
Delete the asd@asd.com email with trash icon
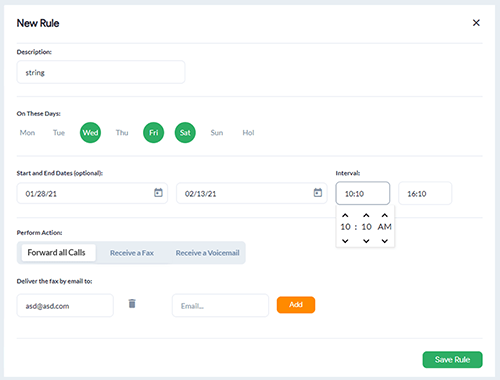132,304
